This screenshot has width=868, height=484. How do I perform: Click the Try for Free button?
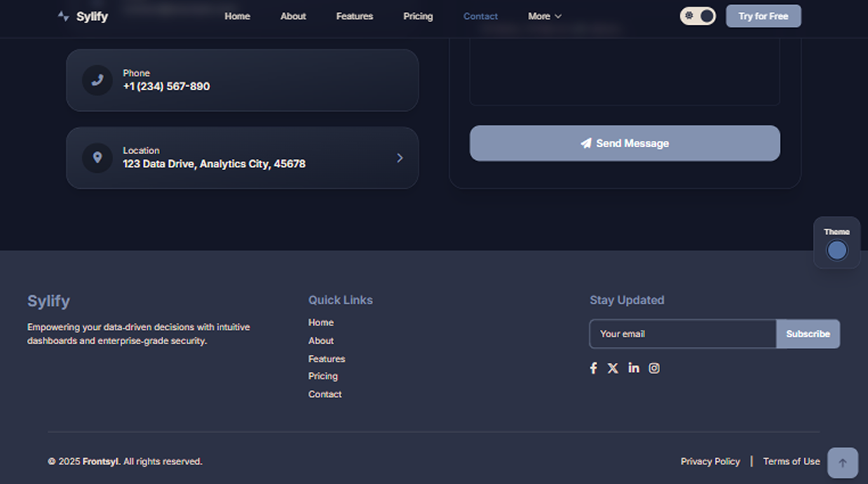(763, 17)
